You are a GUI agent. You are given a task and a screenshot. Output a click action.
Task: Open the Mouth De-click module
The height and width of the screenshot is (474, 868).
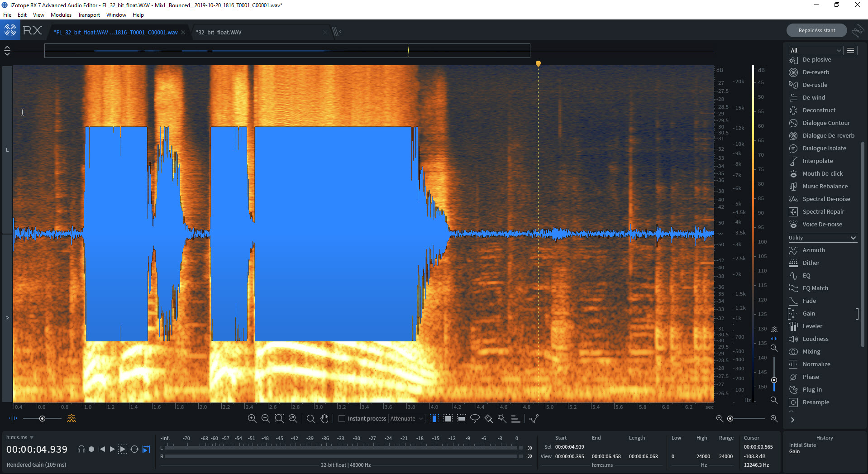pos(822,173)
